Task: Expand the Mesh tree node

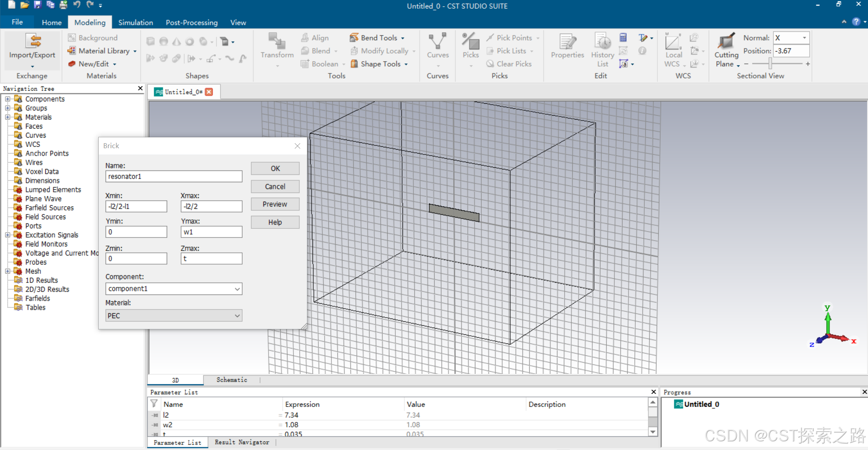Action: point(7,271)
